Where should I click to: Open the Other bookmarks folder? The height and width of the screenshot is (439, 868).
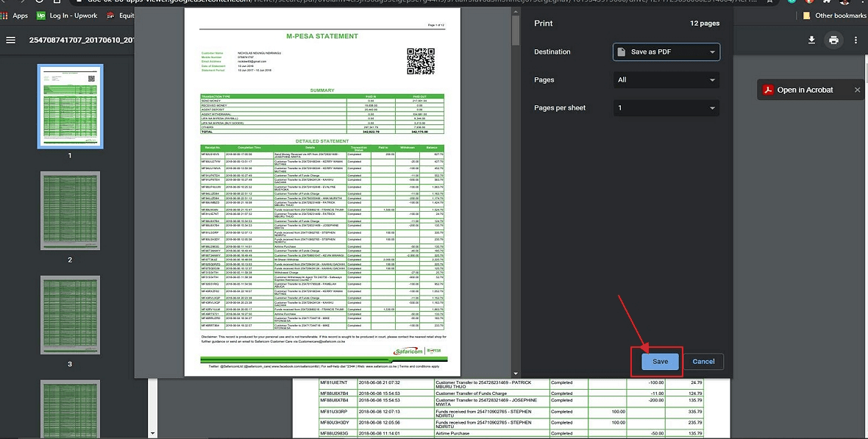coord(835,15)
